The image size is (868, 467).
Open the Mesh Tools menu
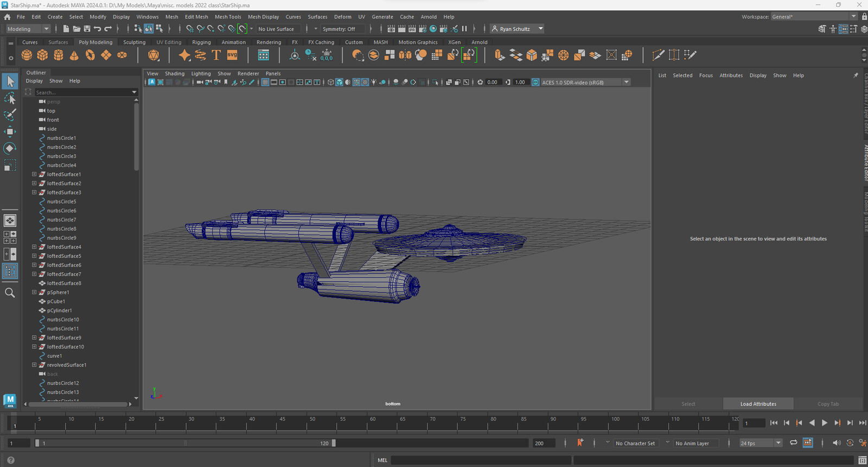228,17
